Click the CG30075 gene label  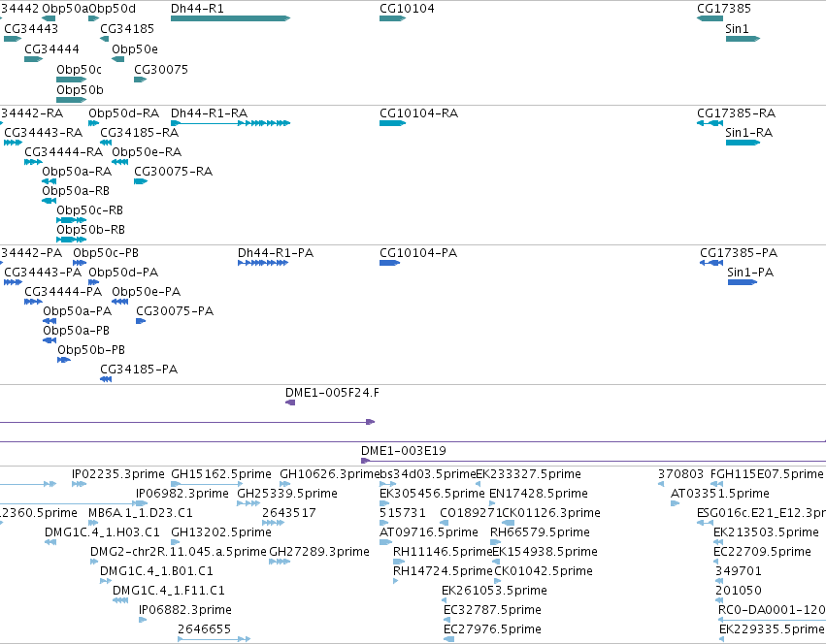161,70
